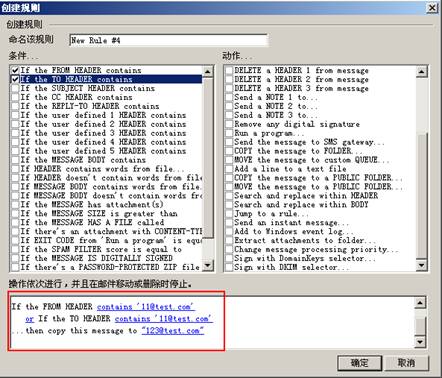Check 'Send an instant message...' action

[x=229, y=223]
